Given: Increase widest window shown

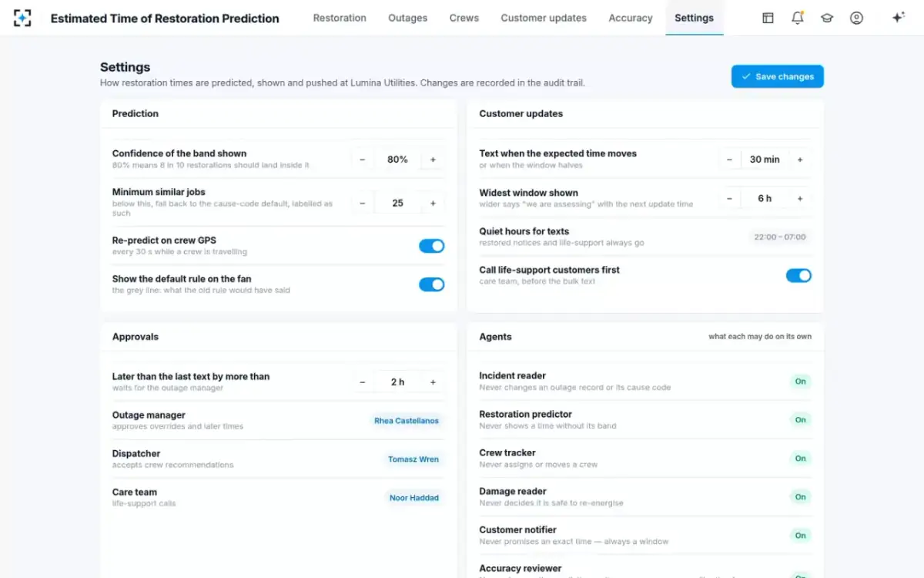Looking at the screenshot, I should click(x=800, y=198).
